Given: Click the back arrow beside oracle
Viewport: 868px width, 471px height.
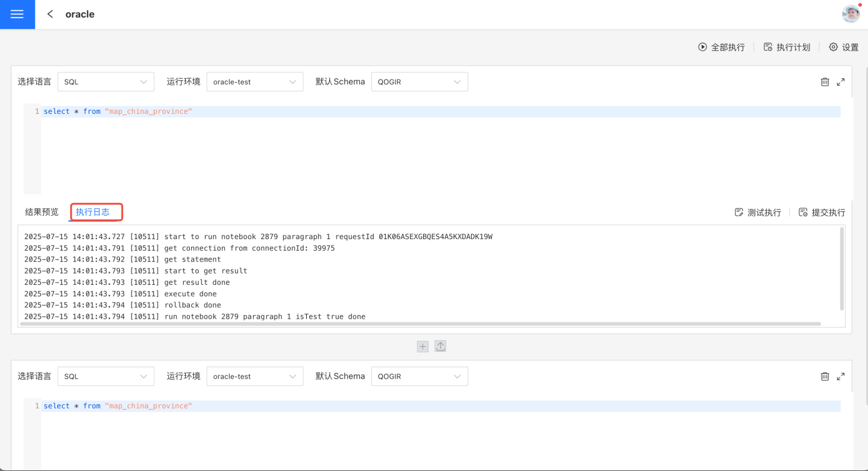Looking at the screenshot, I should coord(51,14).
